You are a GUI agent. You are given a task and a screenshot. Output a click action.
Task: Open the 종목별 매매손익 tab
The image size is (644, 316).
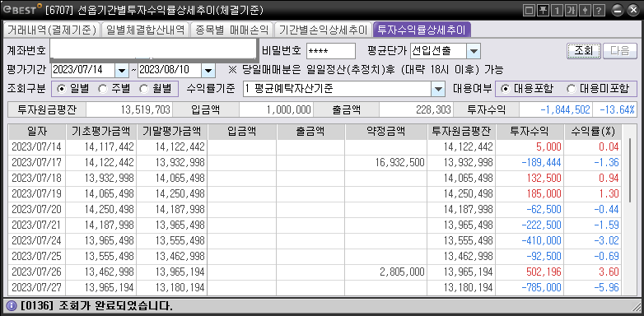(232, 30)
